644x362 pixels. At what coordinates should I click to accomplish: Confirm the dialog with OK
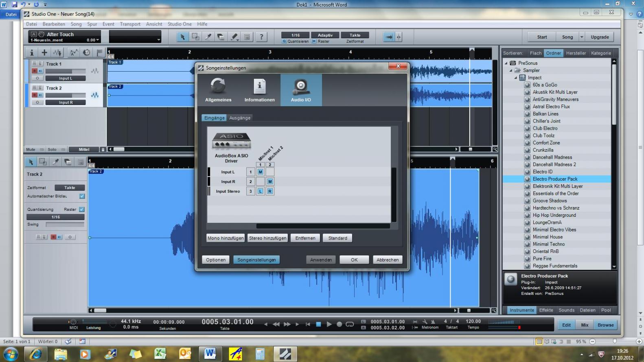tap(354, 260)
